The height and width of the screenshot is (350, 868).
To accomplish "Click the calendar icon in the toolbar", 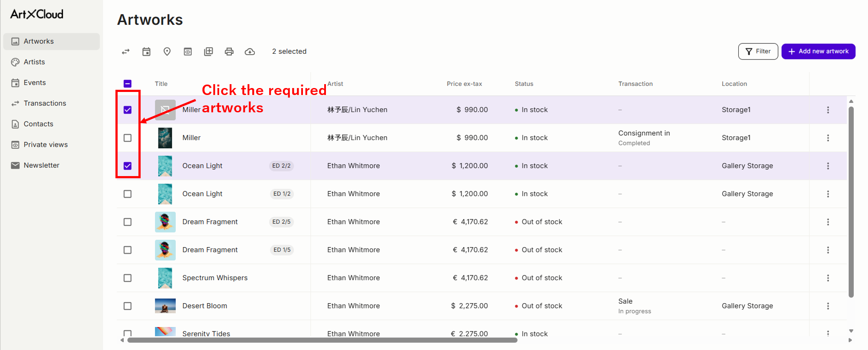I will click(147, 52).
